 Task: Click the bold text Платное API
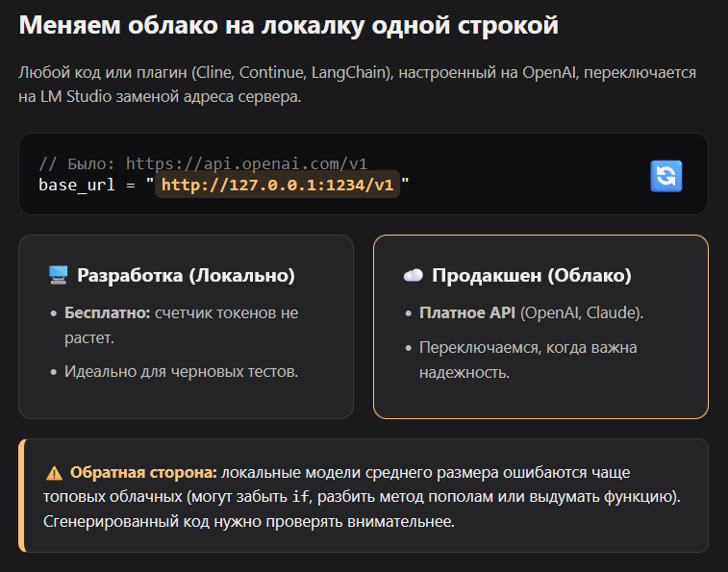(x=467, y=313)
